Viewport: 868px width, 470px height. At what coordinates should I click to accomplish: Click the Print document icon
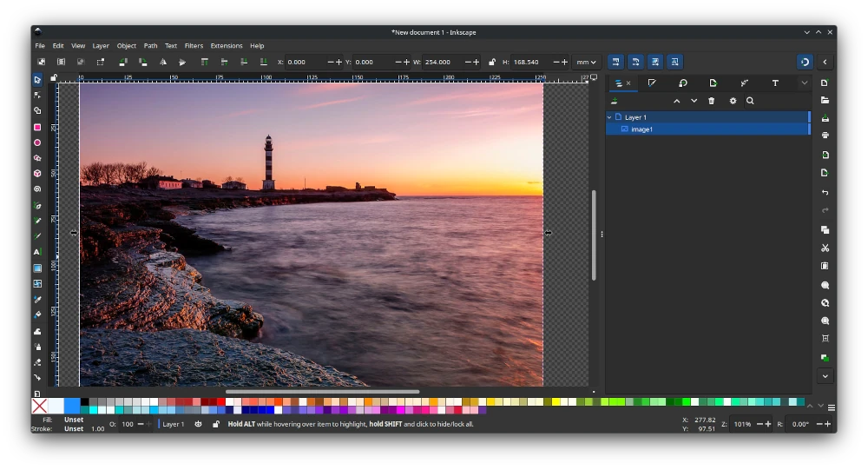(x=825, y=136)
